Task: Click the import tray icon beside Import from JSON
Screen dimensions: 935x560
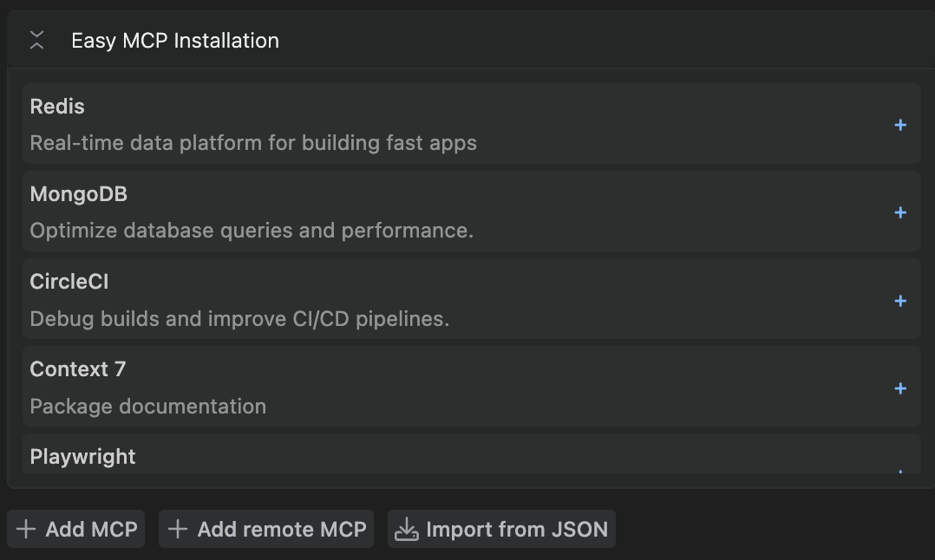Action: (x=407, y=530)
